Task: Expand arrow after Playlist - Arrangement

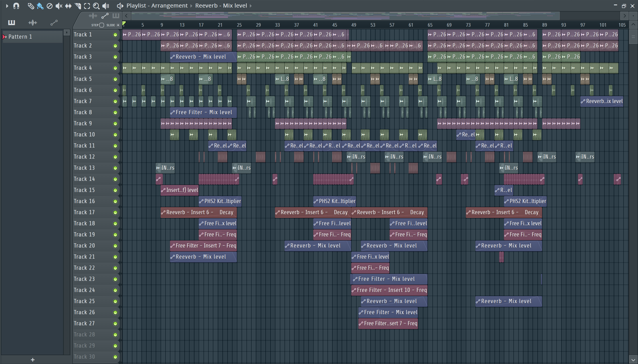Action: pyautogui.click(x=191, y=6)
